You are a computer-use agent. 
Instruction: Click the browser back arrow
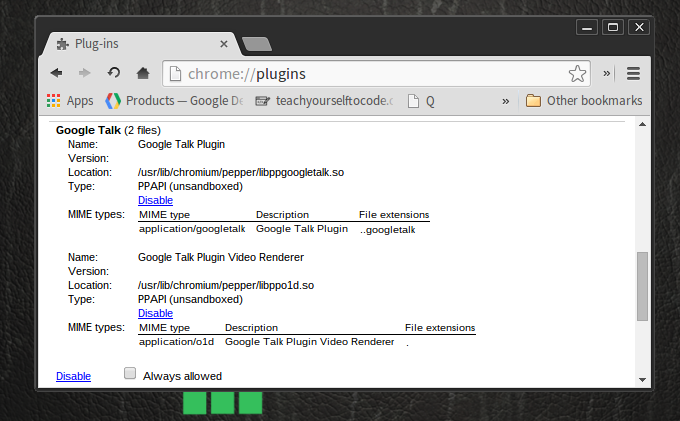pos(56,73)
